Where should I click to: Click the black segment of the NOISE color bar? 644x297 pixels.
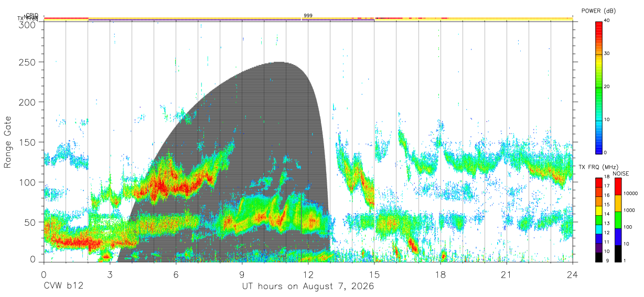click(618, 254)
